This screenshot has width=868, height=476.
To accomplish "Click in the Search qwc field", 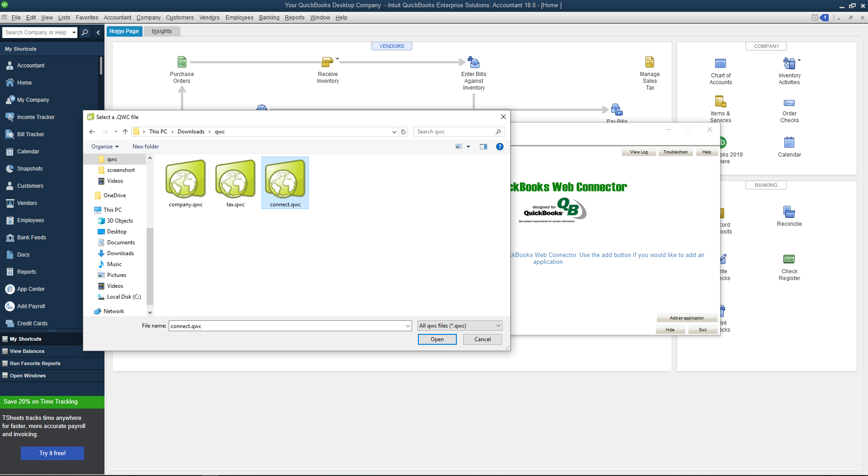I will coord(455,132).
